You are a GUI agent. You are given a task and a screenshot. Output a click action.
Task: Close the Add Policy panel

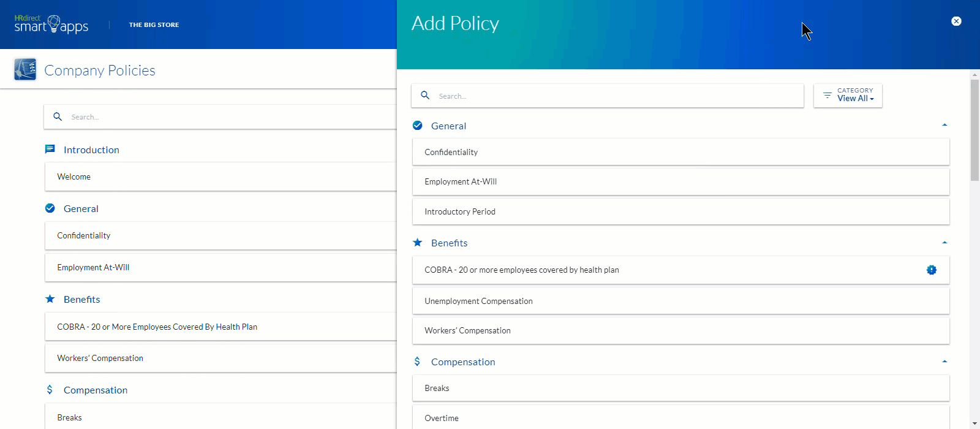point(956,21)
